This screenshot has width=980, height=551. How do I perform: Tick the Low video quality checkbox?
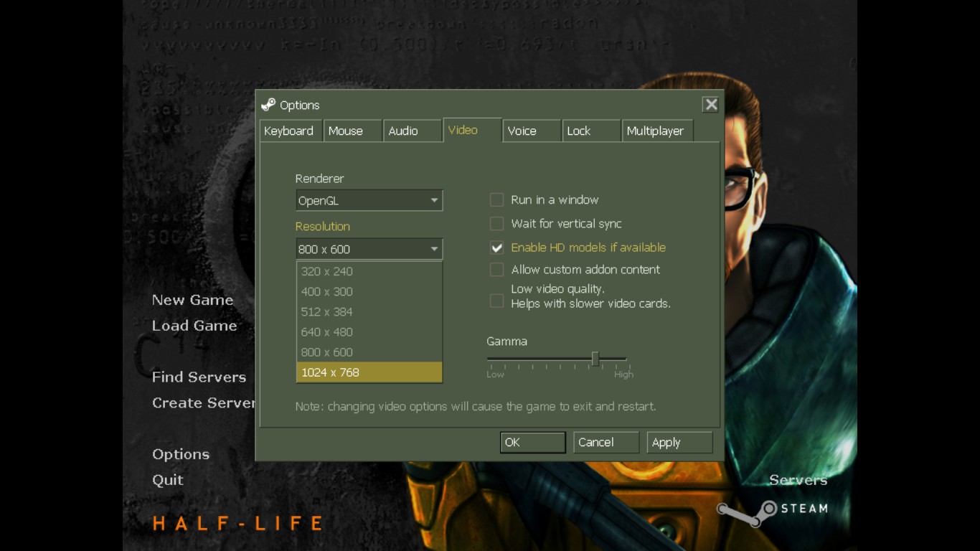point(496,301)
